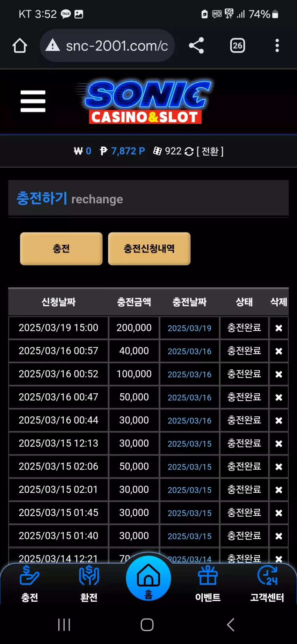Click the [전환] link

click(x=210, y=151)
